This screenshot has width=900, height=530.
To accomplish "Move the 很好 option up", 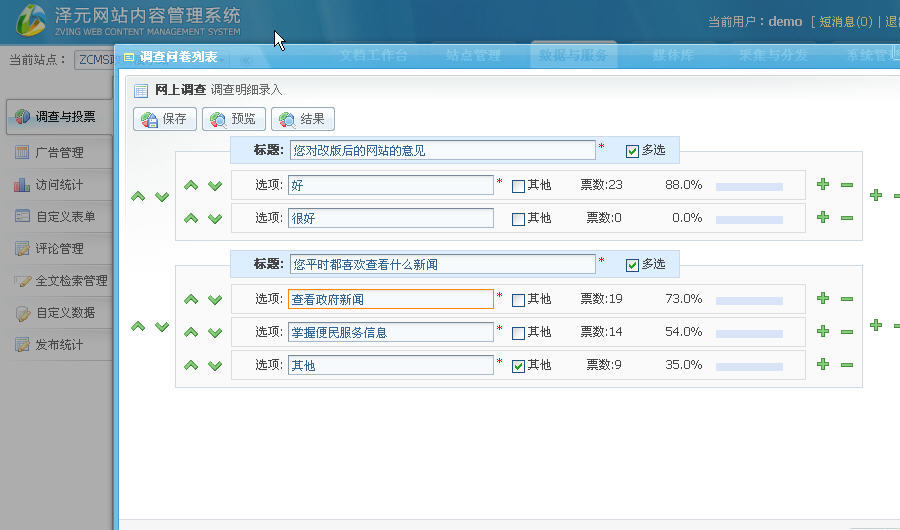I will click(x=191, y=218).
